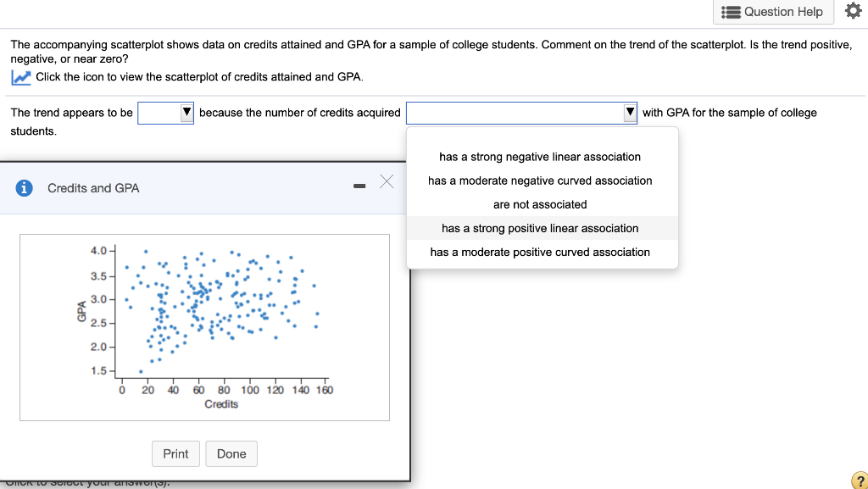Open the settings gear icon
868x489 pixels.
coord(854,12)
